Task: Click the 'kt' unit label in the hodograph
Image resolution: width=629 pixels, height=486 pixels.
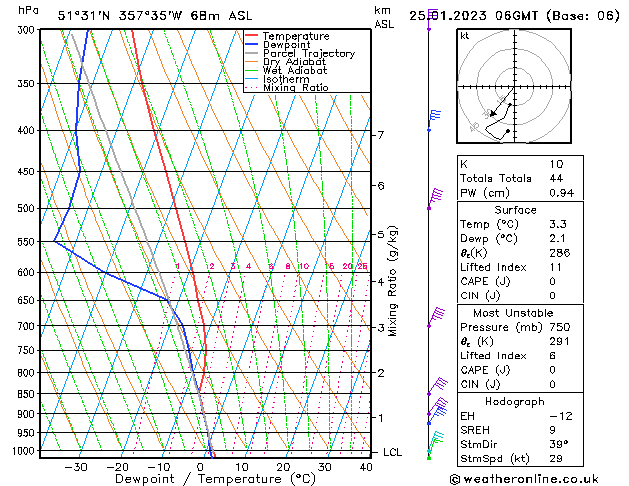Action: coord(465,36)
